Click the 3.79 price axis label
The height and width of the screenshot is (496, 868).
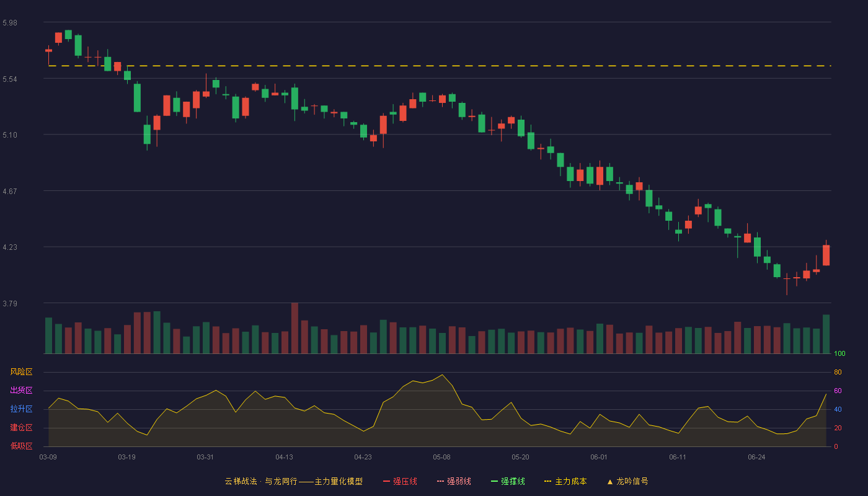(x=10, y=304)
